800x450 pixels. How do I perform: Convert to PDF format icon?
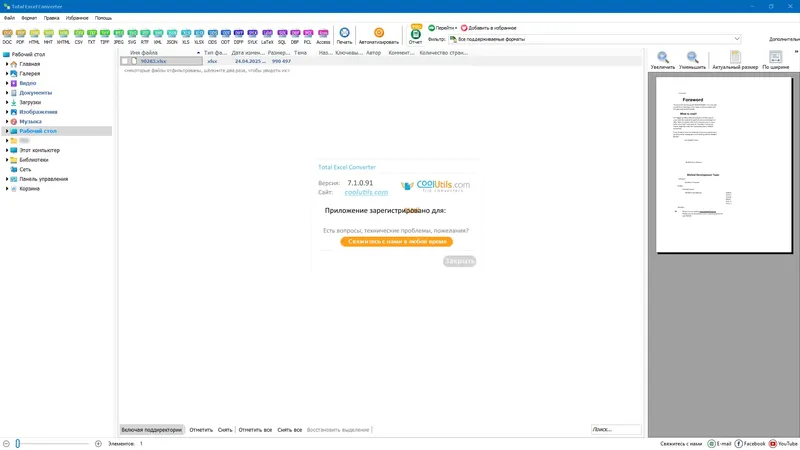point(20,36)
